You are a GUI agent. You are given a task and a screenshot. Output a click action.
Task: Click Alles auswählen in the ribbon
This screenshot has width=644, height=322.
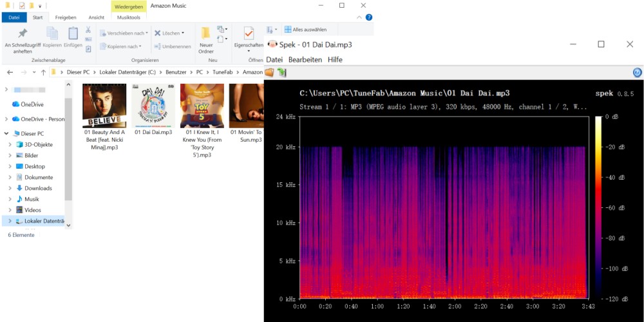coord(305,30)
